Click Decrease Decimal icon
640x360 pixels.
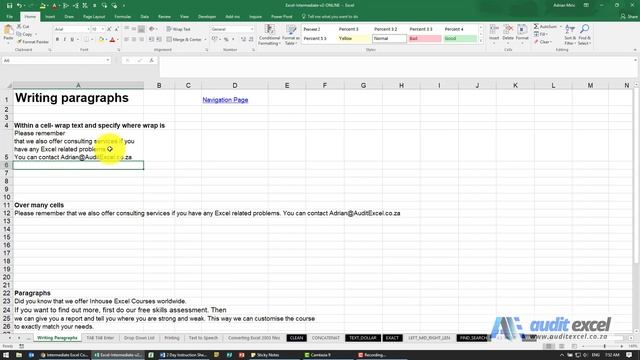[251, 40]
